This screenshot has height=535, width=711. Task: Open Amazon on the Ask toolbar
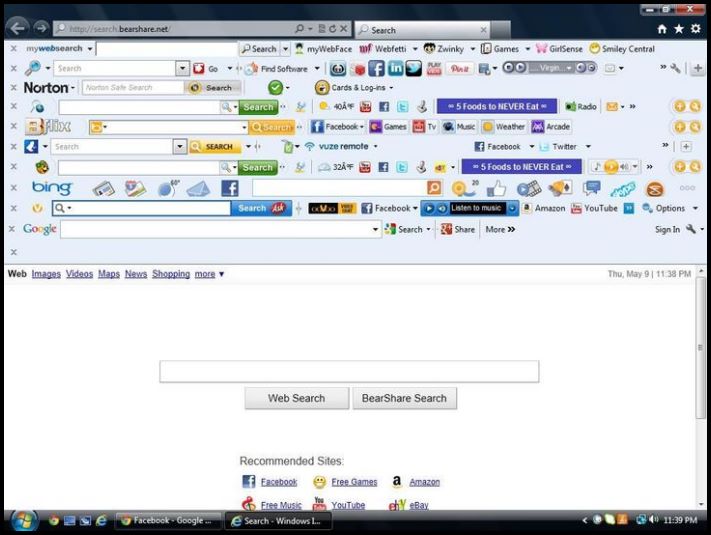pyautogui.click(x=544, y=208)
